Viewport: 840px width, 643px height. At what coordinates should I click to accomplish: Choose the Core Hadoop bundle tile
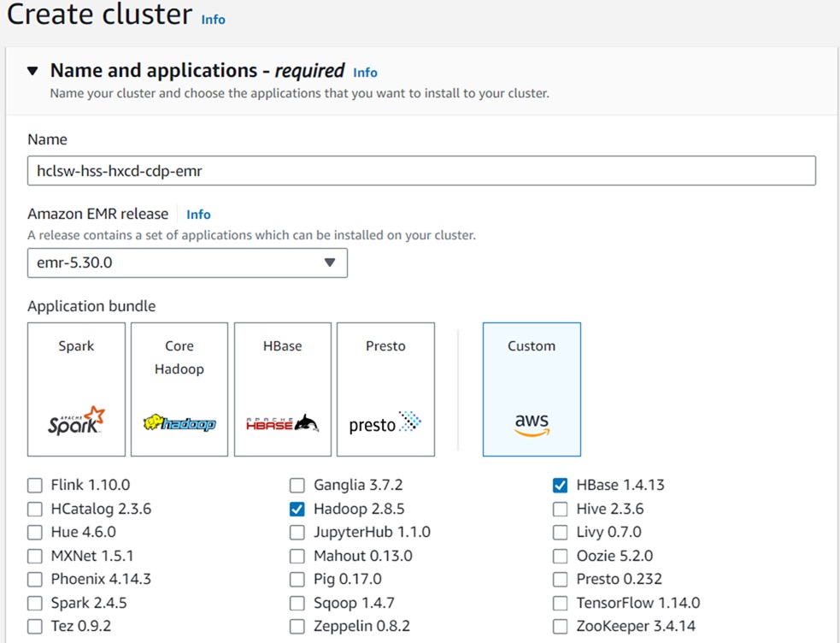click(179, 389)
